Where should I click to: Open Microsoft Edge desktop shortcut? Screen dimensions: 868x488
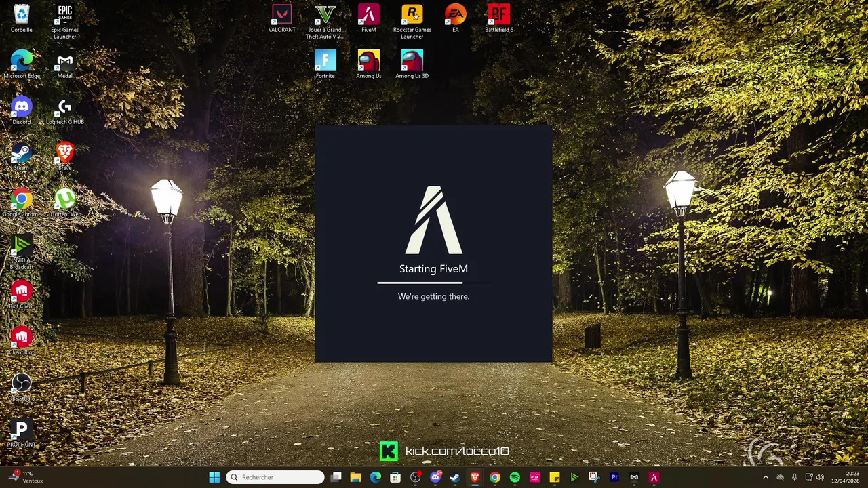tap(22, 64)
